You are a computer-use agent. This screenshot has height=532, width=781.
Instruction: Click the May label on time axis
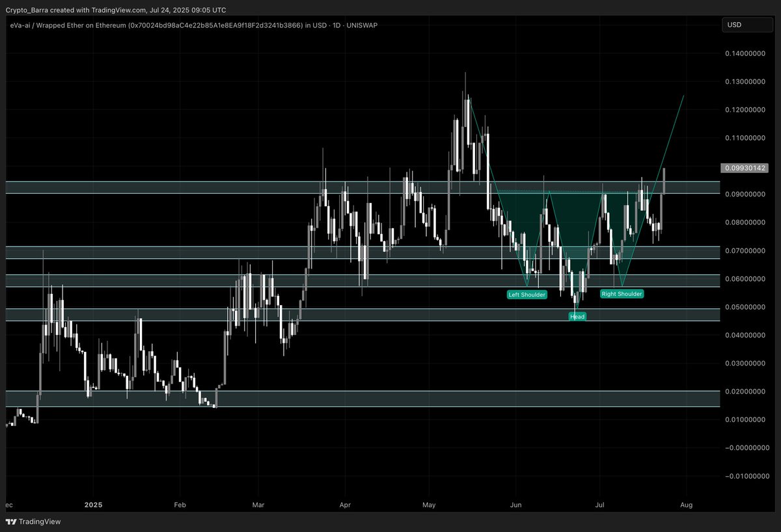tap(428, 505)
